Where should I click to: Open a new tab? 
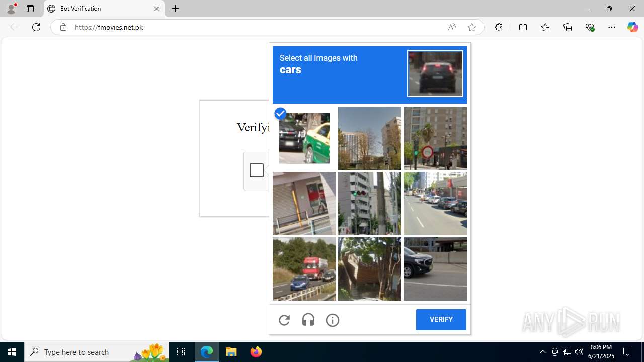click(x=175, y=9)
